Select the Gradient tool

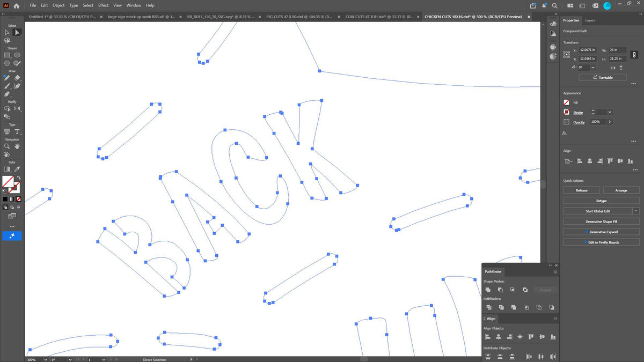coord(8,169)
